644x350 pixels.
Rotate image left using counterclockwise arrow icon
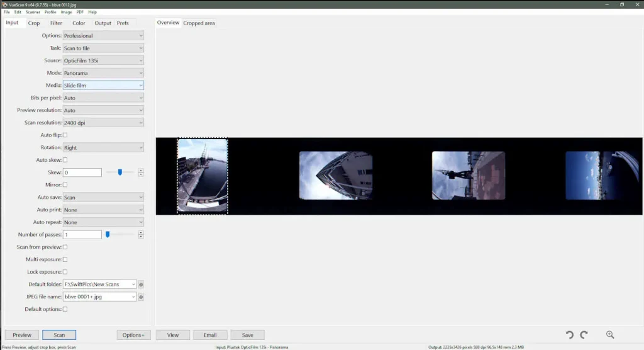569,335
